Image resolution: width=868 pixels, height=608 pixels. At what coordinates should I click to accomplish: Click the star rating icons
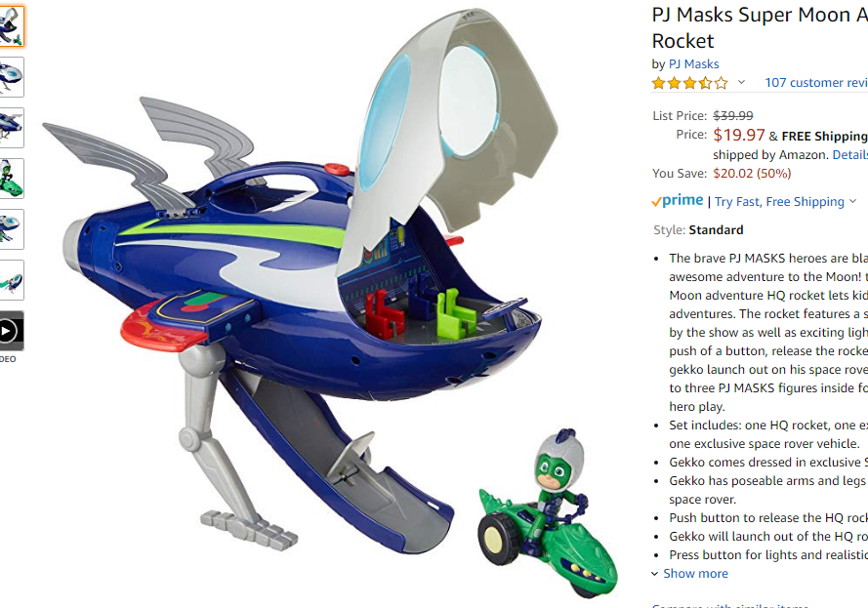[689, 83]
